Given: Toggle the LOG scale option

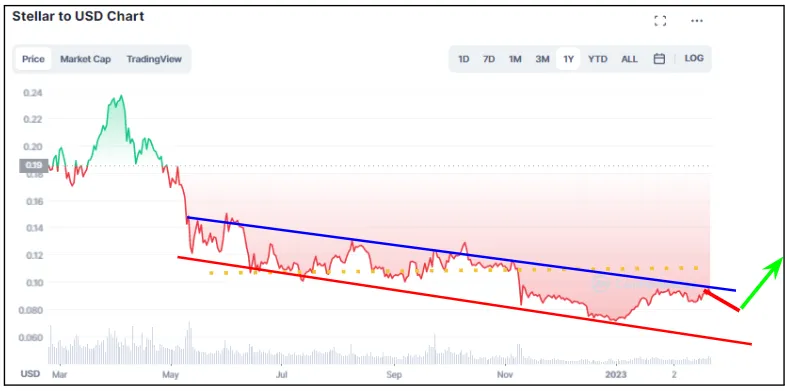Looking at the screenshot, I should 694,58.
